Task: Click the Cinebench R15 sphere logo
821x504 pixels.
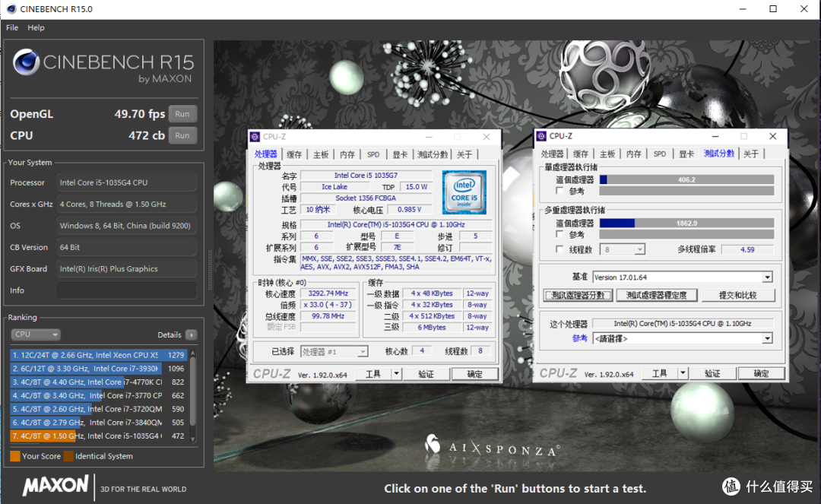Action: click(x=26, y=62)
